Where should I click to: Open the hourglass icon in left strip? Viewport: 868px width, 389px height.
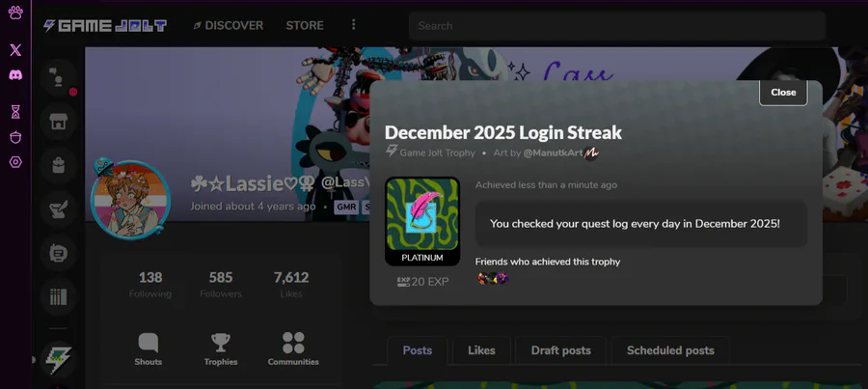15,112
